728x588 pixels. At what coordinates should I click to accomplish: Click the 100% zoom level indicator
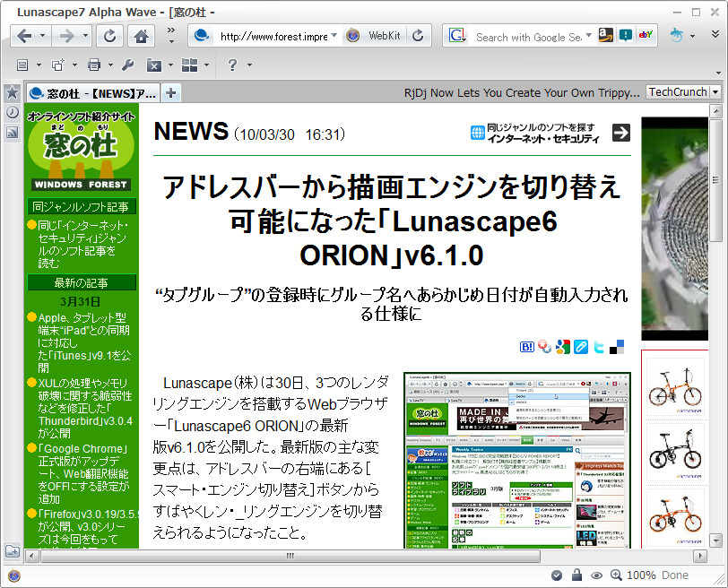(641, 575)
